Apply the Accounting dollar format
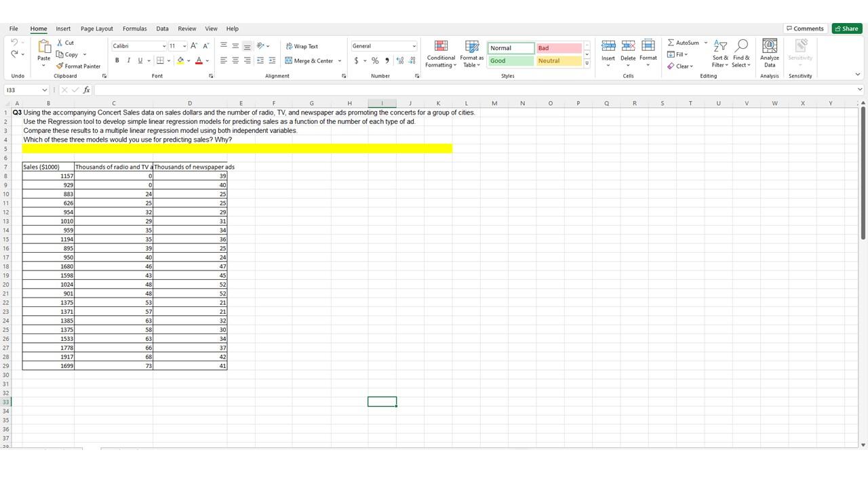Image resolution: width=868 pixels, height=488 pixels. (356, 60)
